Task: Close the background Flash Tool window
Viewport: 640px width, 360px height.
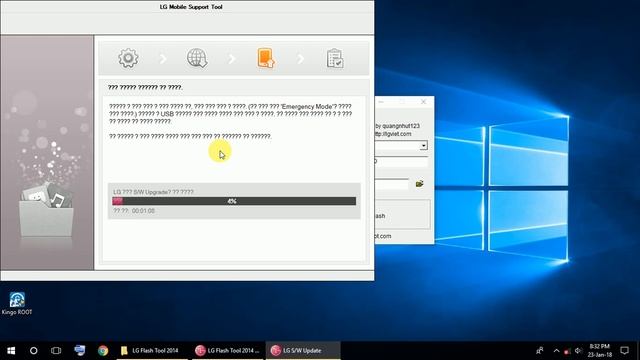Action: pyautogui.click(x=423, y=102)
